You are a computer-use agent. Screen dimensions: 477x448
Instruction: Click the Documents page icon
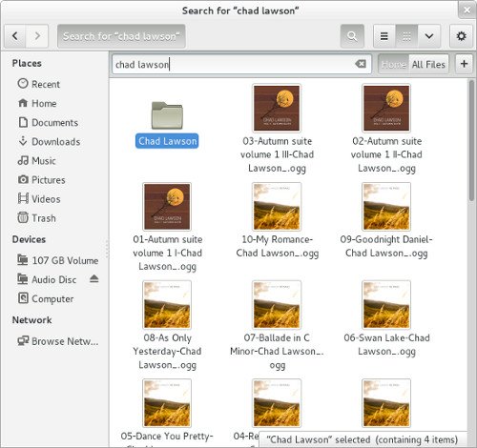(x=23, y=122)
